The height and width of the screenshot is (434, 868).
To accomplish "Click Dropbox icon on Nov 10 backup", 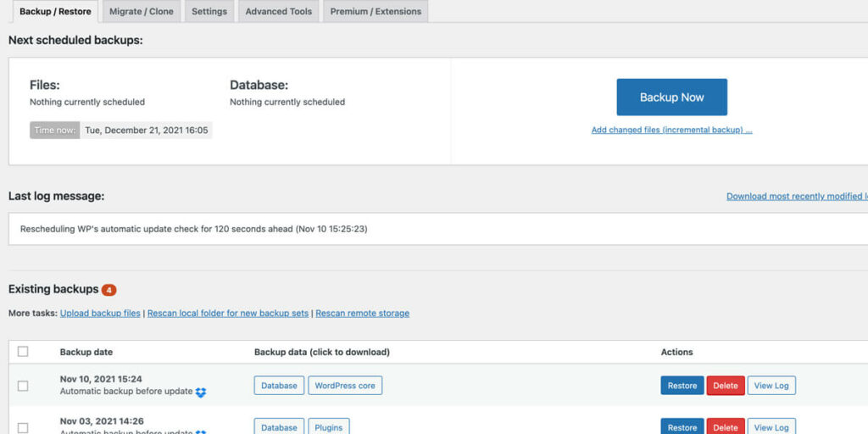I will pyautogui.click(x=201, y=392).
